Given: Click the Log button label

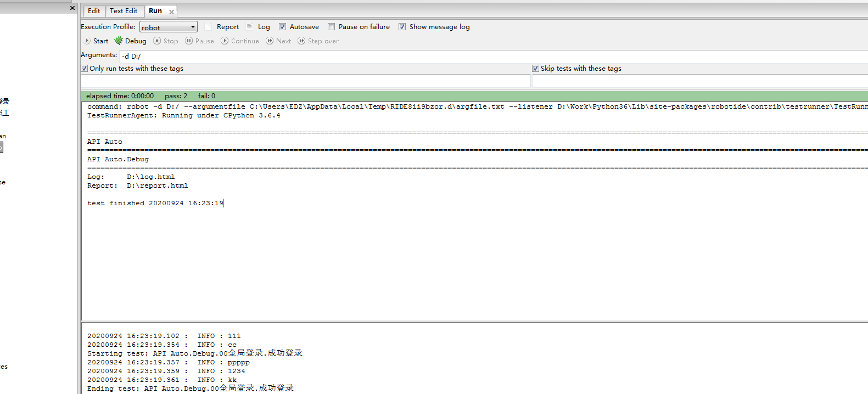Looking at the screenshot, I should (264, 26).
